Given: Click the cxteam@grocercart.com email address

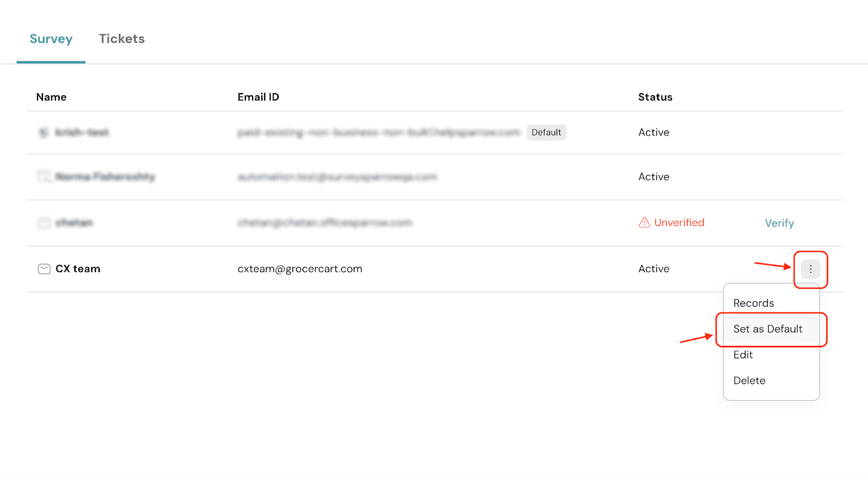Looking at the screenshot, I should pos(300,269).
